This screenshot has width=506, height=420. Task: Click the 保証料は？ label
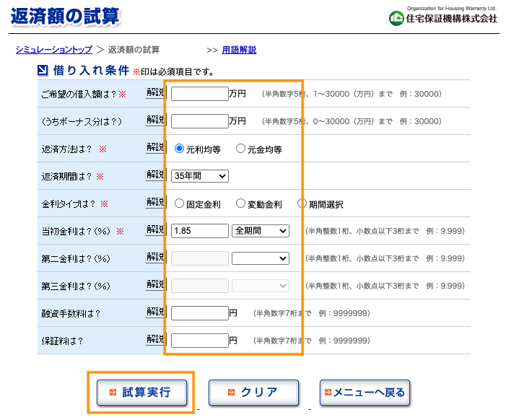tap(62, 341)
